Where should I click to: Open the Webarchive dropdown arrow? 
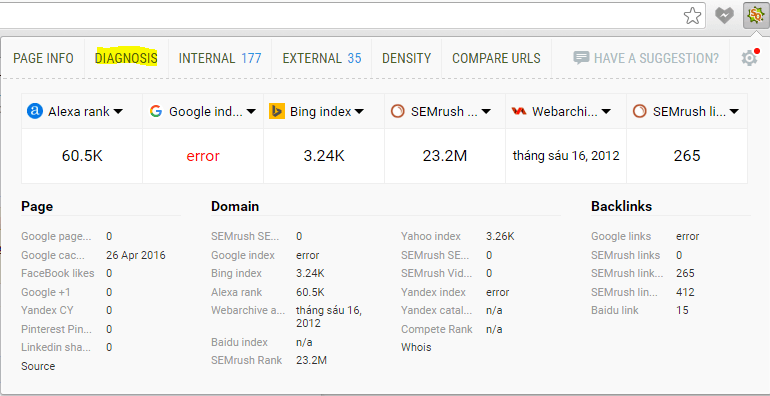(x=606, y=112)
